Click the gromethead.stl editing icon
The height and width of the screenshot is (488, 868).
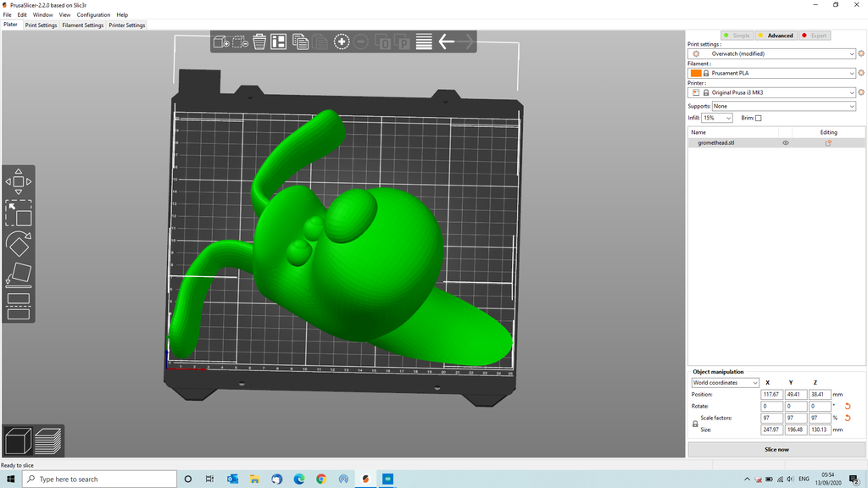(829, 142)
